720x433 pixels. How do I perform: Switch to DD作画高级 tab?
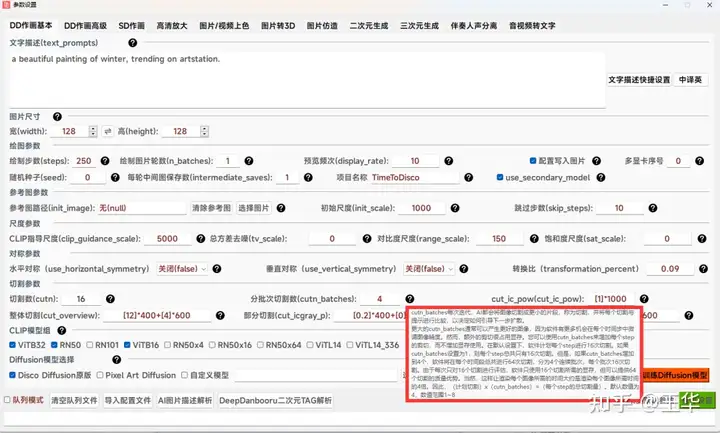[85, 26]
